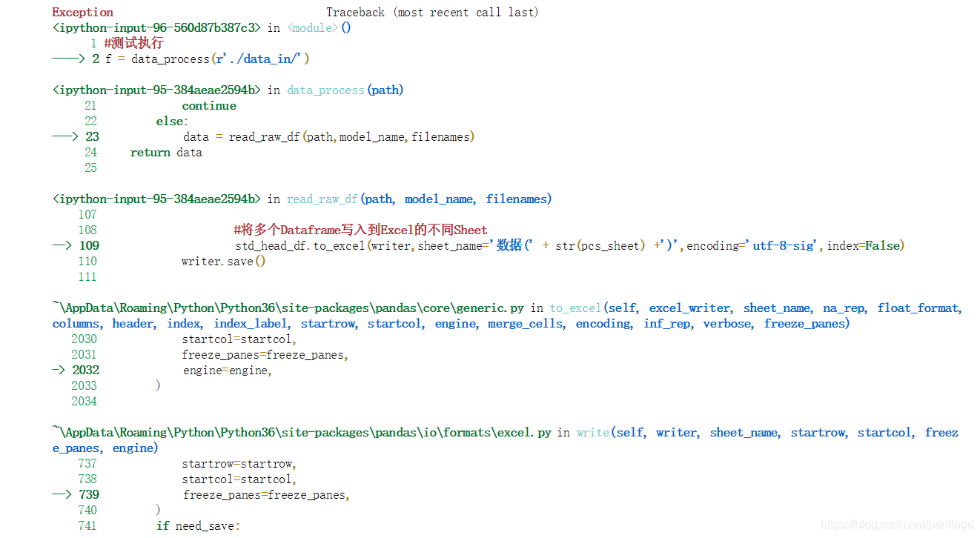Click 'if need_save:' on line 741
The height and width of the screenshot is (538, 980).
tap(198, 525)
